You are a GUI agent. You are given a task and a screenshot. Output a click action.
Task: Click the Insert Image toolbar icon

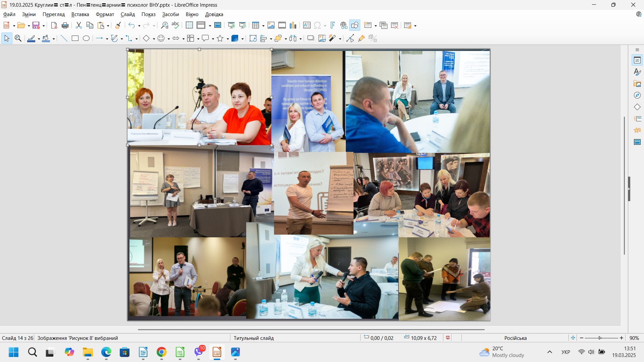271,25
